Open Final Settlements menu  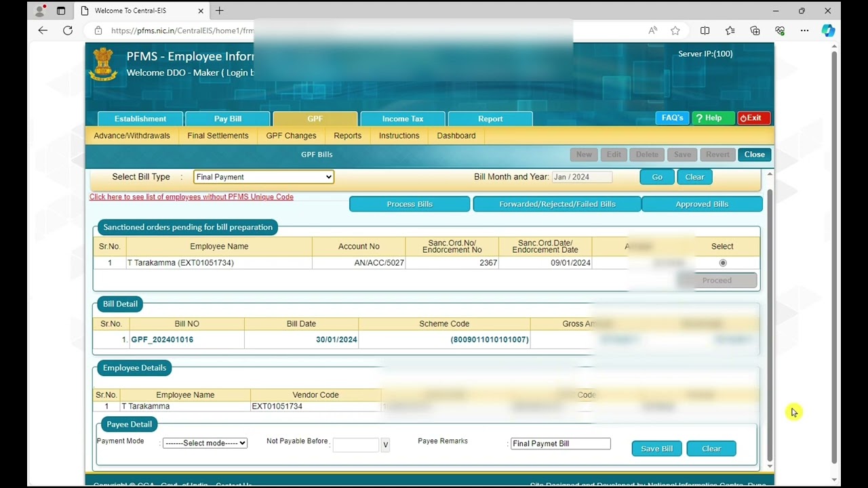click(x=218, y=136)
